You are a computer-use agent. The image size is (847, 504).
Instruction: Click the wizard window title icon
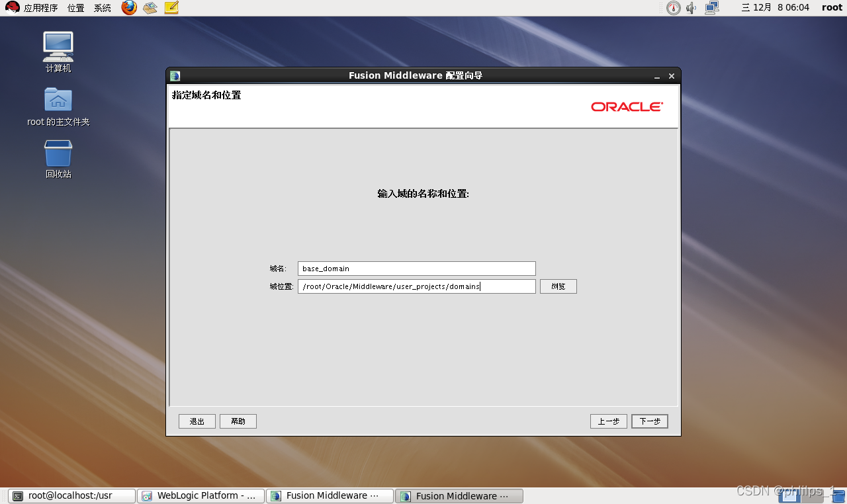tap(175, 76)
